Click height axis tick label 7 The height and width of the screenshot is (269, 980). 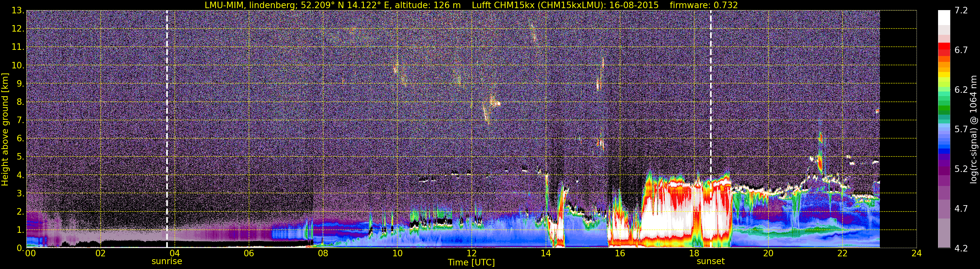(20, 120)
